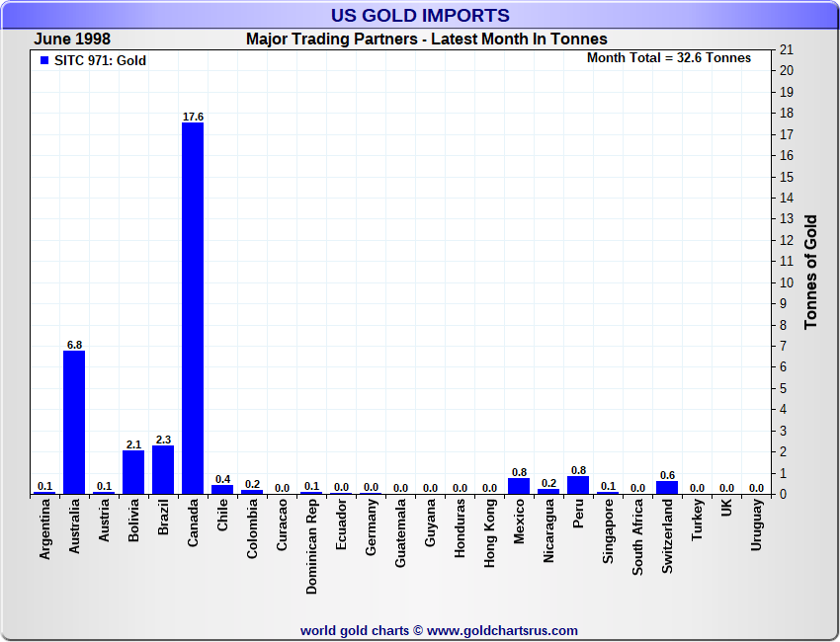Click the SITC 971: Gold legend label

(x=100, y=60)
